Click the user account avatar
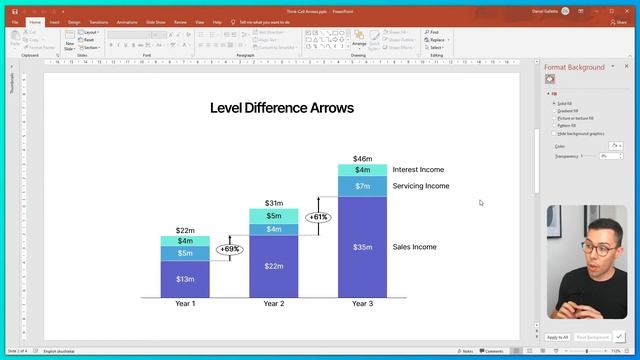The width and height of the screenshot is (640, 360). (x=565, y=11)
